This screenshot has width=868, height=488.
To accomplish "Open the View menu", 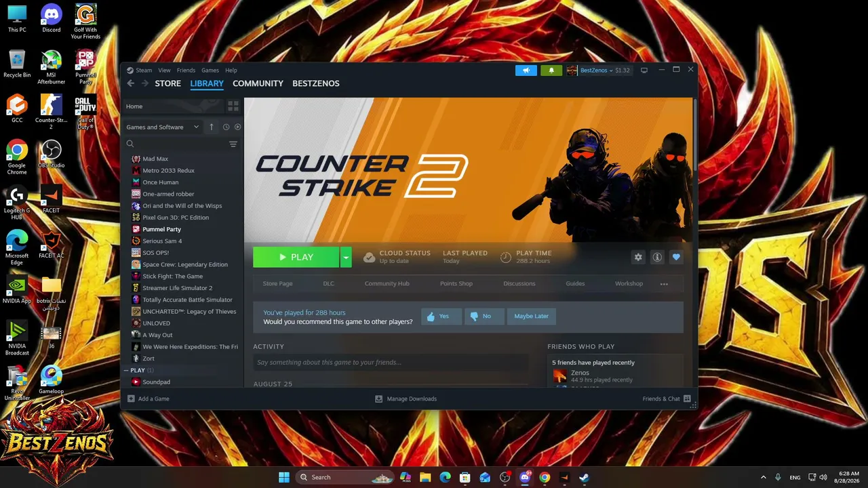I will [164, 70].
